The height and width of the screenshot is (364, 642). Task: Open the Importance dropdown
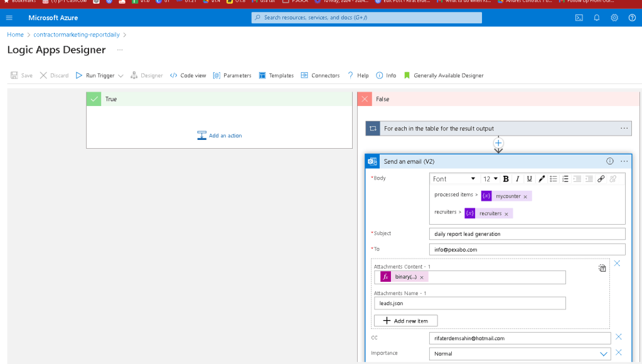(x=520, y=354)
